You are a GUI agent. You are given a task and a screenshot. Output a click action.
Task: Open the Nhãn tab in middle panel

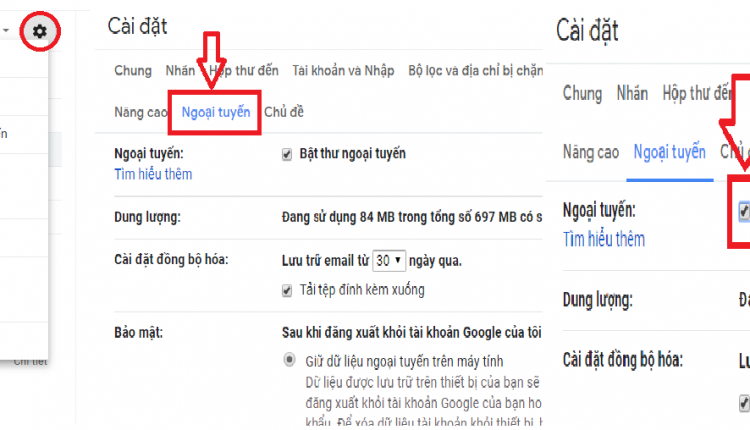click(x=180, y=71)
